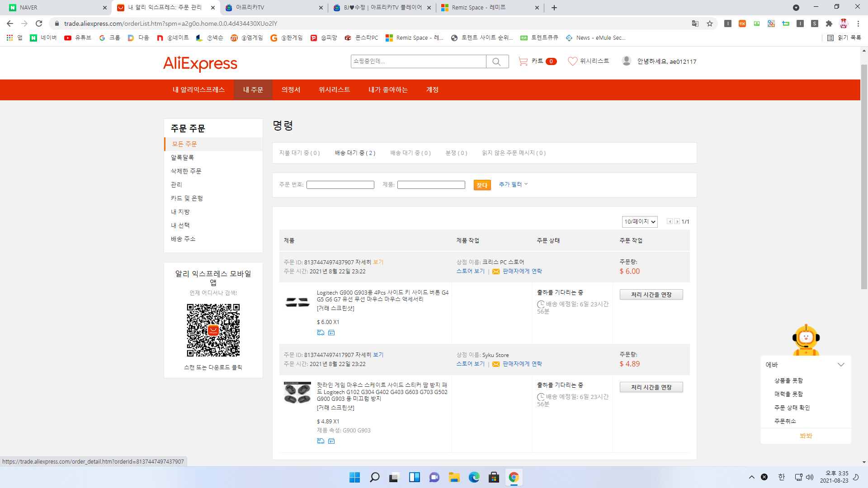
Task: Click the previous page arrow in pagination
Action: pos(670,221)
